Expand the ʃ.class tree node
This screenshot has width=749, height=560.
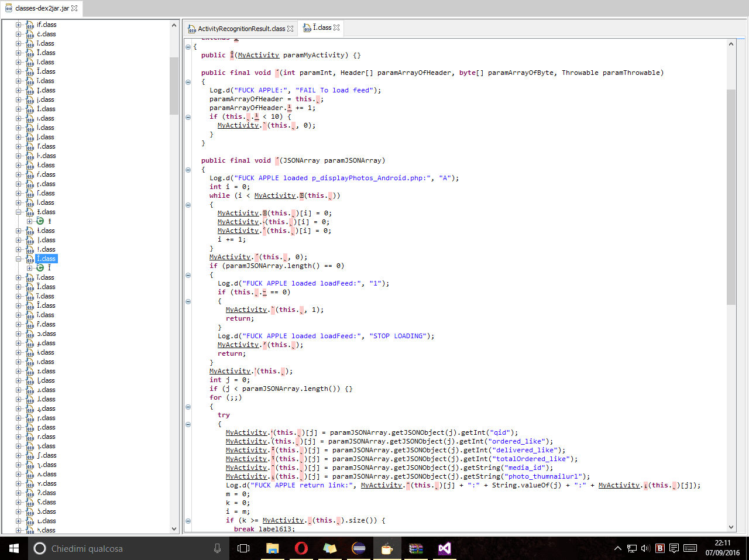18,455
